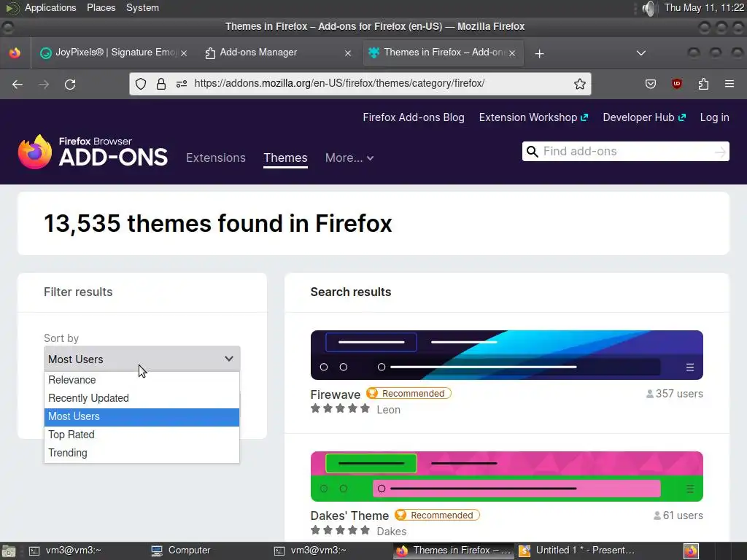Click the Firefox Add-ons logo
This screenshot has height=560, width=747.
(x=93, y=152)
